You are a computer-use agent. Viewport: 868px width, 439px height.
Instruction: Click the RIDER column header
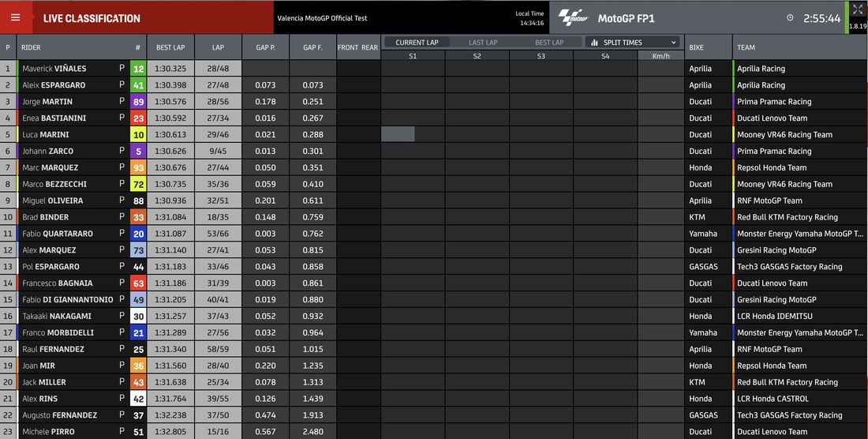(x=31, y=47)
